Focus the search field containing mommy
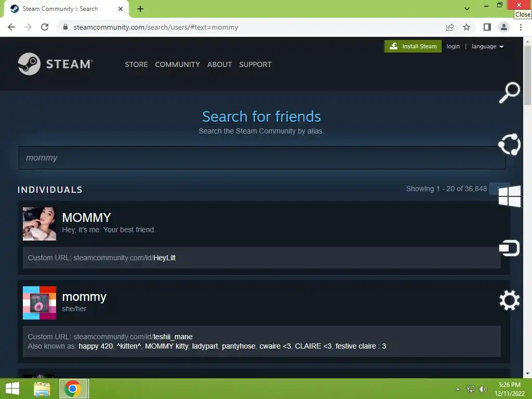The image size is (532, 399). [x=262, y=158]
